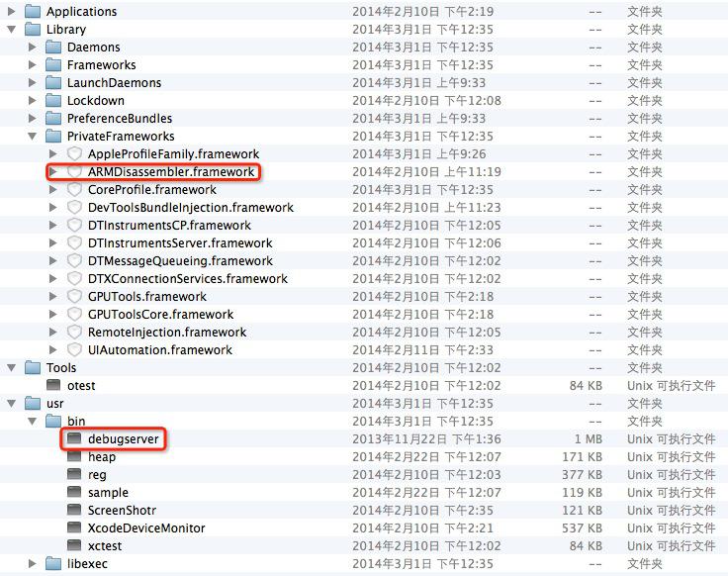Image resolution: width=728 pixels, height=576 pixels.
Task: Click the LaunchDaemons folder icon
Action: pos(53,83)
